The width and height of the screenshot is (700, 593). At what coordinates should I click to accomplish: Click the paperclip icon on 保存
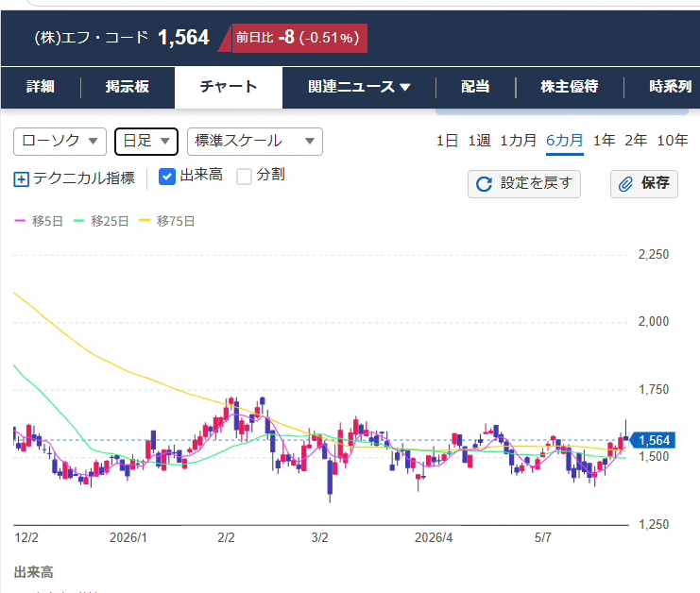tap(625, 184)
